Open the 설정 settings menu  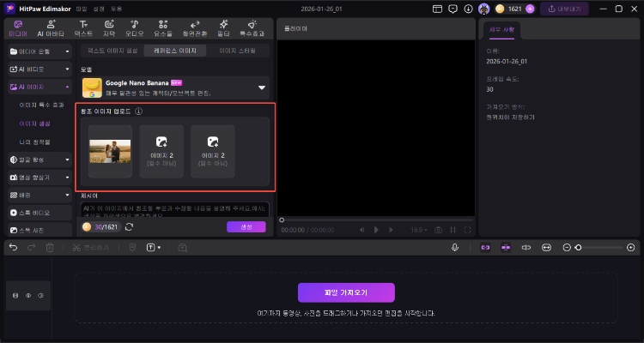(x=99, y=9)
